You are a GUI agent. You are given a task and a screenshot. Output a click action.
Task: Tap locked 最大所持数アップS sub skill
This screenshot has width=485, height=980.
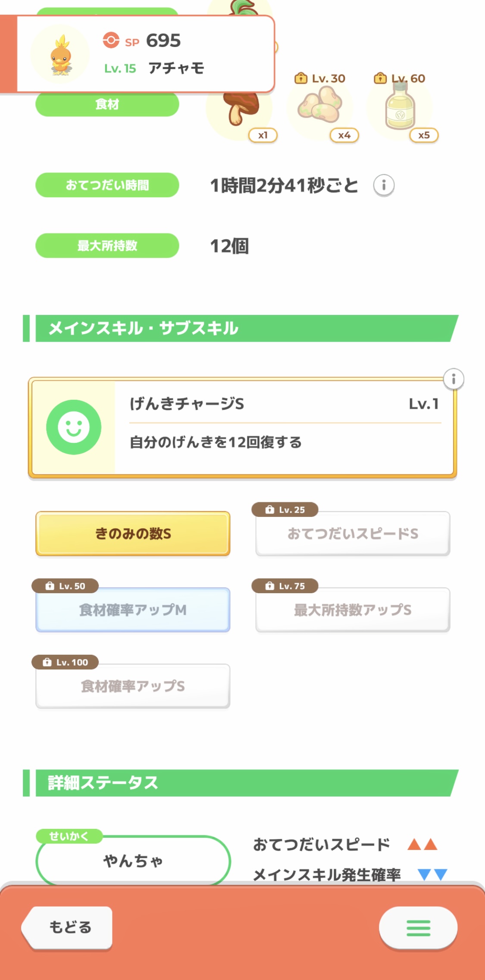(353, 610)
